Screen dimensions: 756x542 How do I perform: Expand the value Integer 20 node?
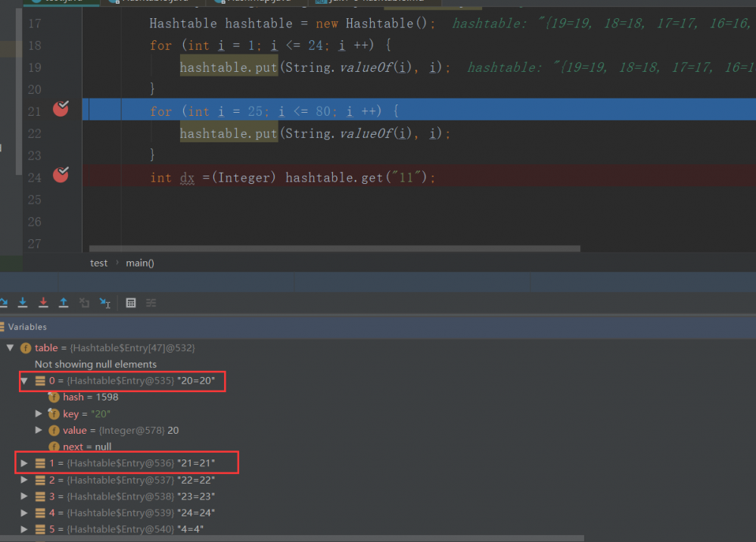click(39, 431)
